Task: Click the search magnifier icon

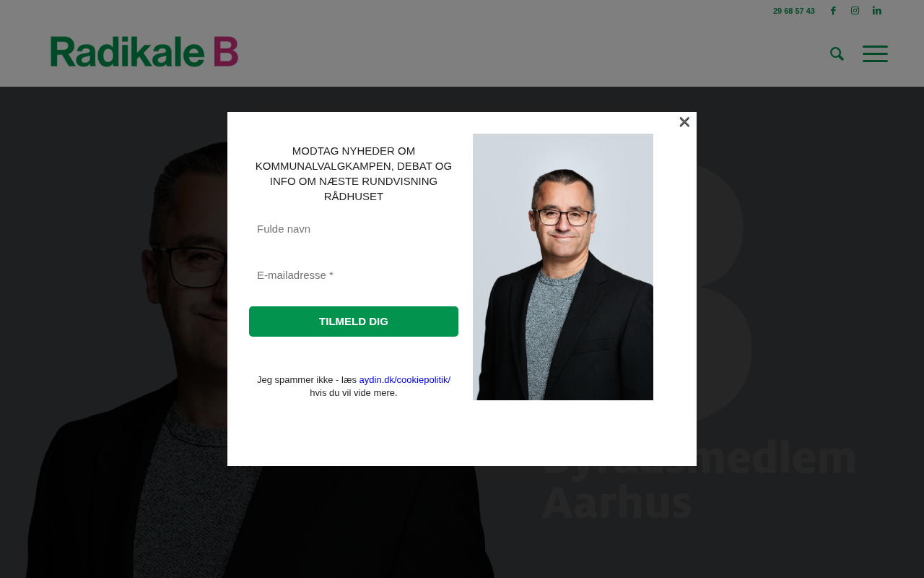Action: point(837,53)
